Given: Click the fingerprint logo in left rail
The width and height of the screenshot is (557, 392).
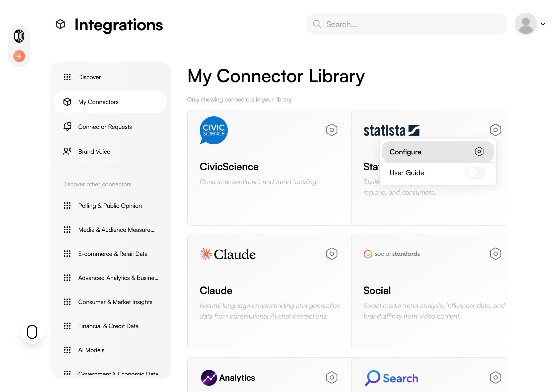Looking at the screenshot, I should point(19,36).
